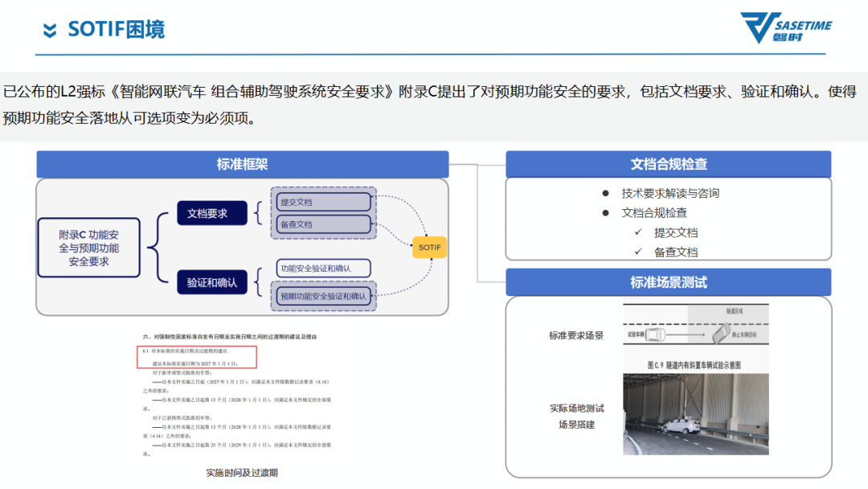Click the 文档合规检查 header bar
The image size is (868, 489).
tap(668, 164)
